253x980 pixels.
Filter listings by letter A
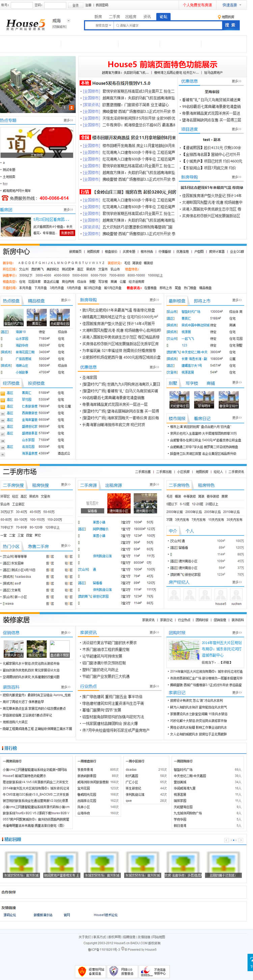tap(20, 263)
